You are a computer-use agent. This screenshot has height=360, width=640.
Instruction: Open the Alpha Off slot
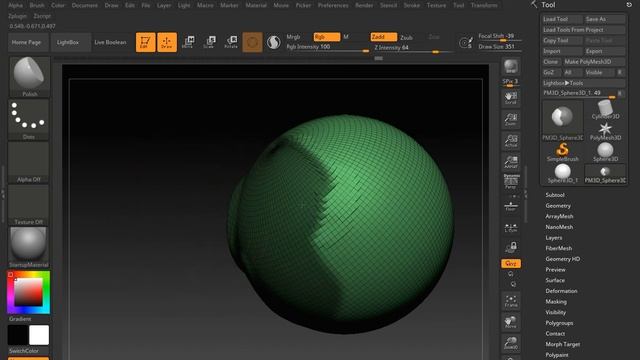(29, 162)
